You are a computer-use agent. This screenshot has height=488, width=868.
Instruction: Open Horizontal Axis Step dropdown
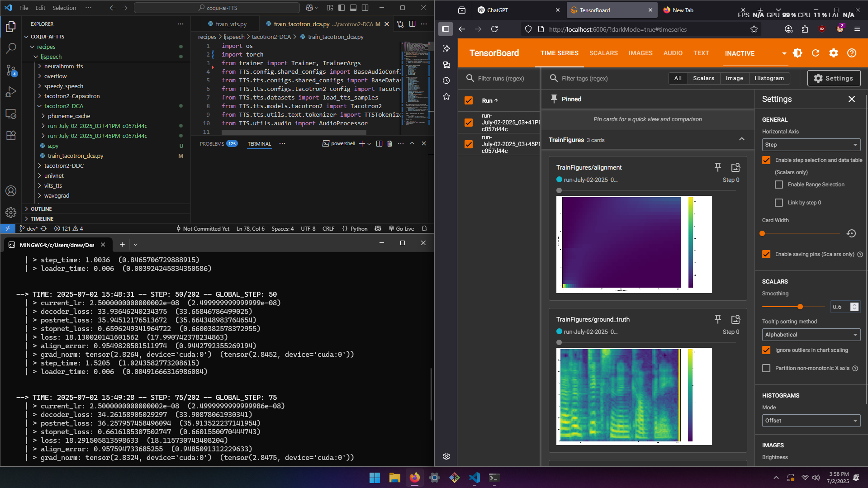(x=811, y=145)
